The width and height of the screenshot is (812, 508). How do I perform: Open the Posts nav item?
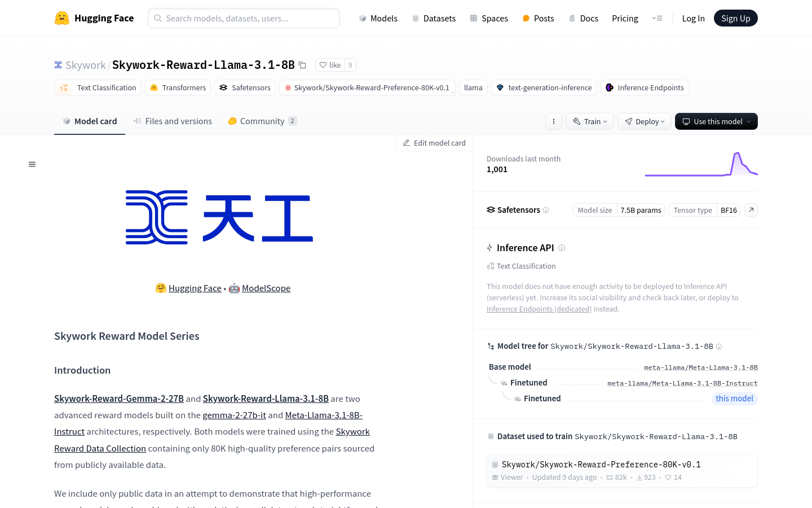click(538, 18)
